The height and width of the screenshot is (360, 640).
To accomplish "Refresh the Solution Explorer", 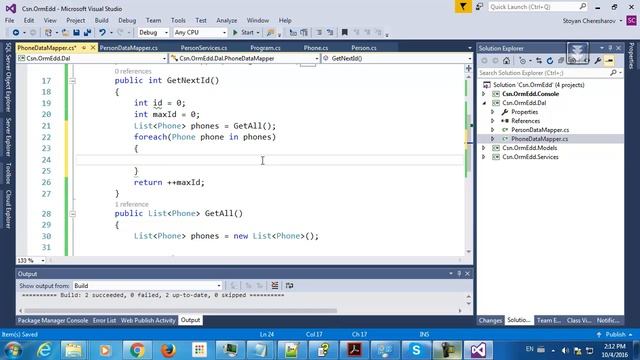I will 550,60.
